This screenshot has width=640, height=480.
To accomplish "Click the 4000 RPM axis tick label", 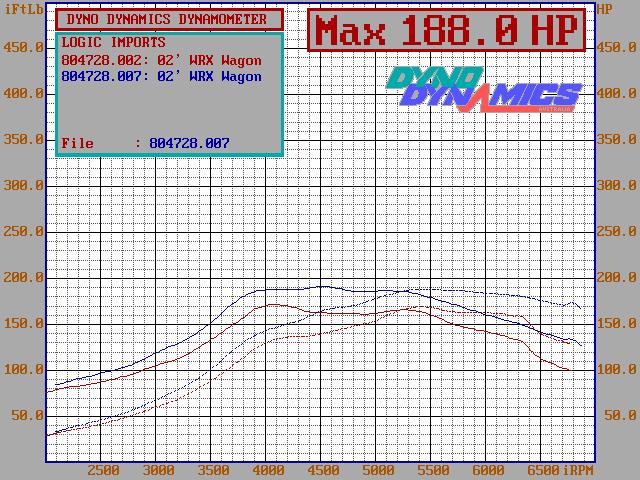I will pos(267,470).
